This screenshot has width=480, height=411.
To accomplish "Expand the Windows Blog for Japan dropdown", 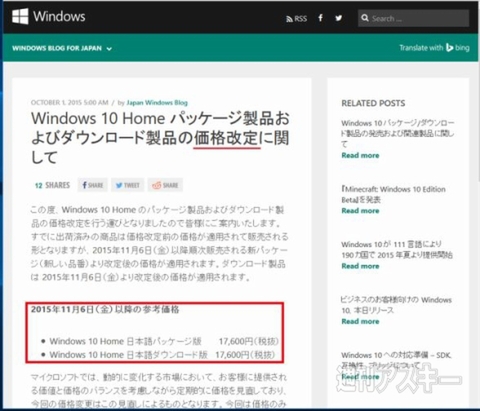I will pyautogui.click(x=62, y=48).
